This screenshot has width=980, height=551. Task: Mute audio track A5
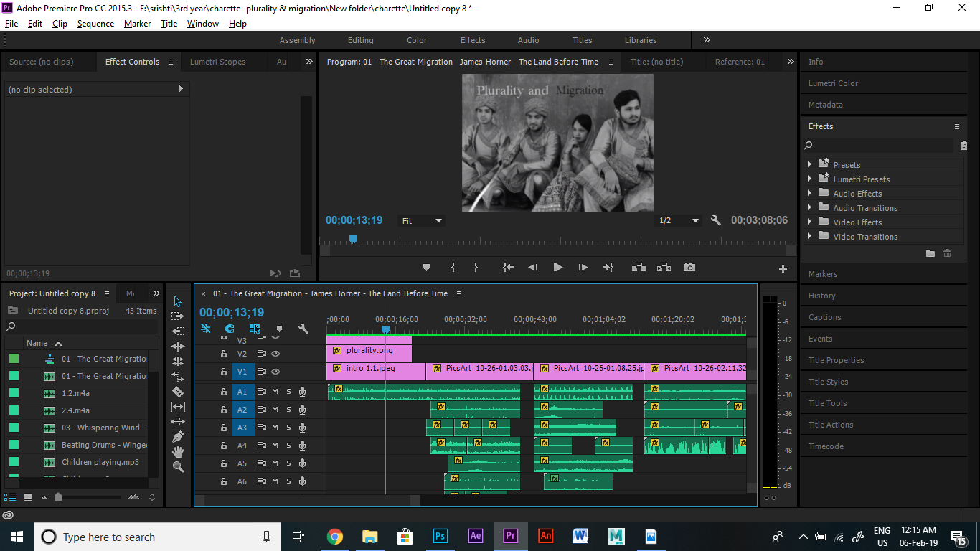(x=275, y=463)
